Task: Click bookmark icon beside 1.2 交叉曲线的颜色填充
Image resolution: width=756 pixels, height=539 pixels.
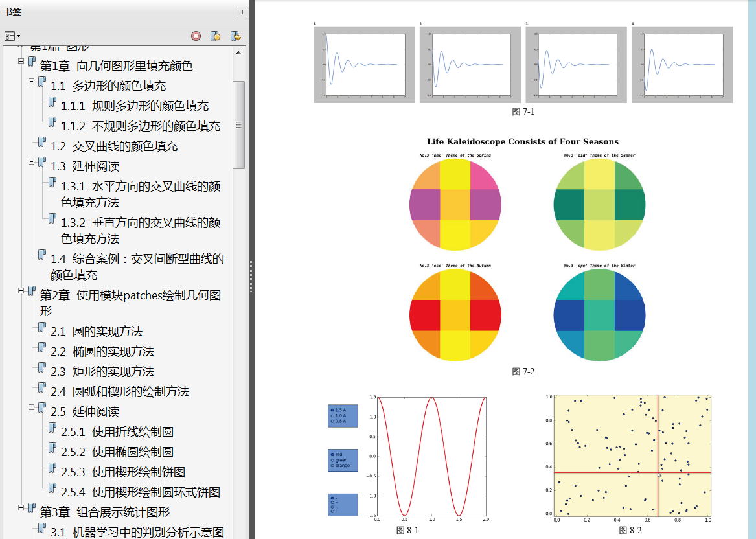Action: [42, 143]
